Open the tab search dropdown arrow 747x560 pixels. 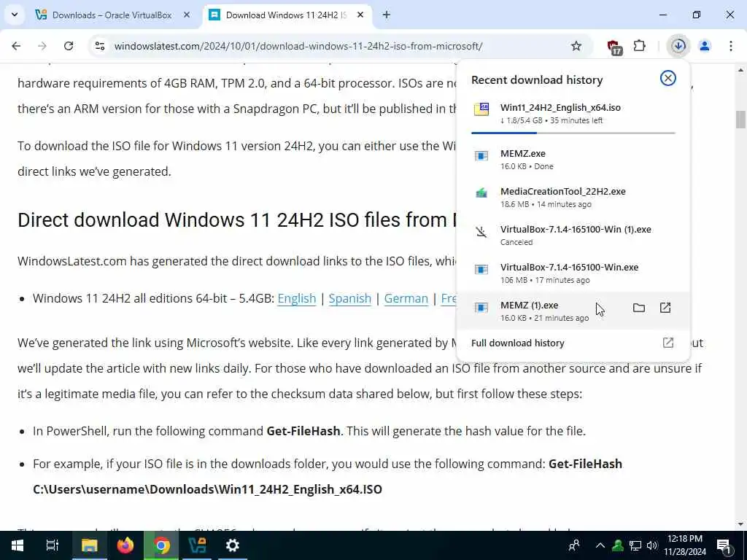[15, 15]
